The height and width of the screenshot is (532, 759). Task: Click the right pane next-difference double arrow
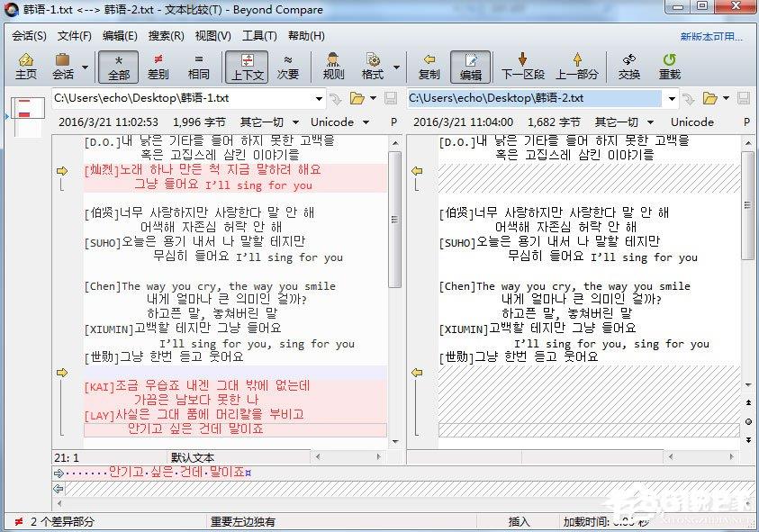pos(748,440)
